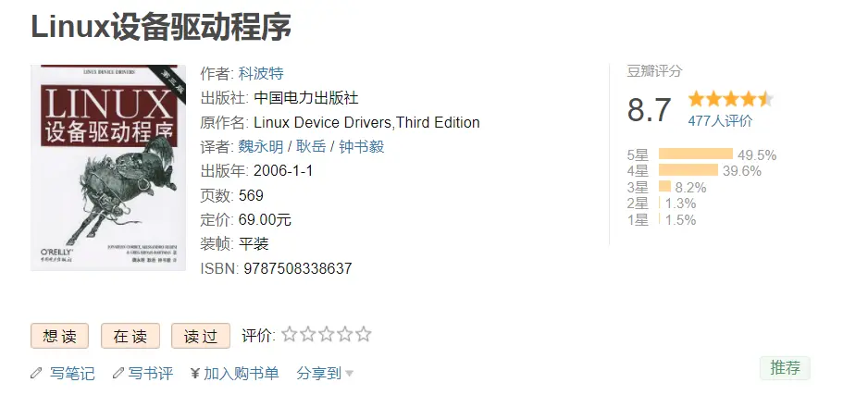Click the pencil icon beside 写书评
868x395 pixels.
click(118, 374)
